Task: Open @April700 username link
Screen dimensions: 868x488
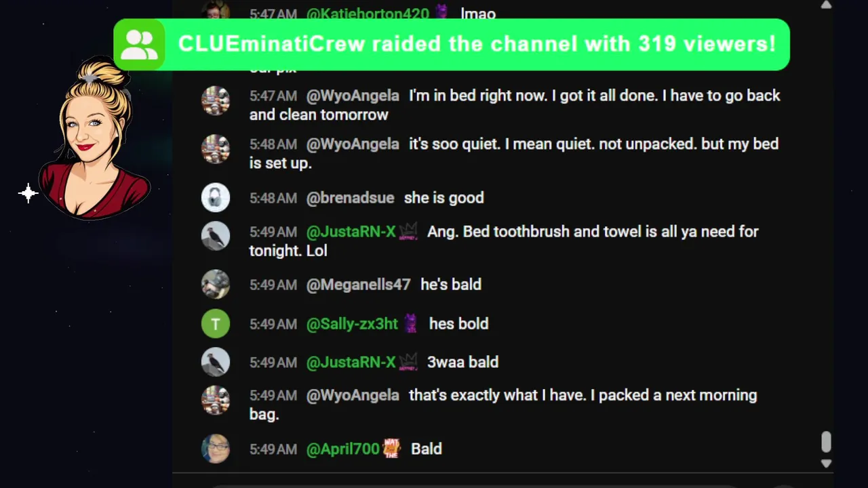Action: [x=342, y=449]
